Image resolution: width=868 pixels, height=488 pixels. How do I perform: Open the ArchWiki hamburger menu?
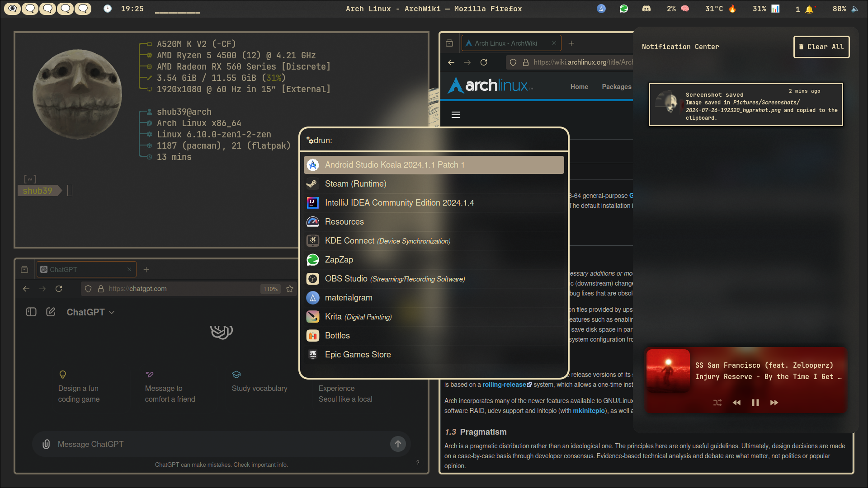click(x=456, y=115)
